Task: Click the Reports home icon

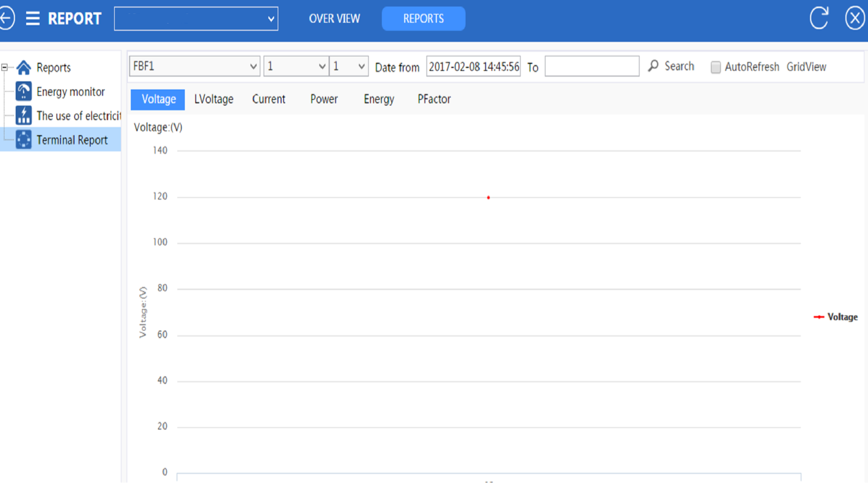Action: pos(24,68)
